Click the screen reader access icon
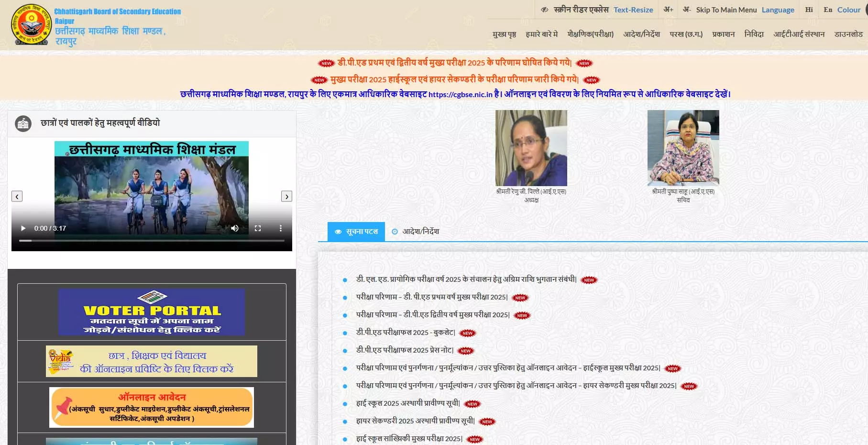This screenshot has width=868, height=445. (544, 10)
